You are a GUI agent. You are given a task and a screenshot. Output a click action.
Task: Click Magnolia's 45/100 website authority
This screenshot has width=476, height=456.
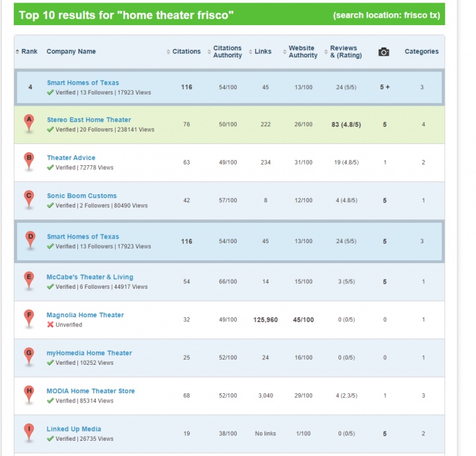pos(303,320)
